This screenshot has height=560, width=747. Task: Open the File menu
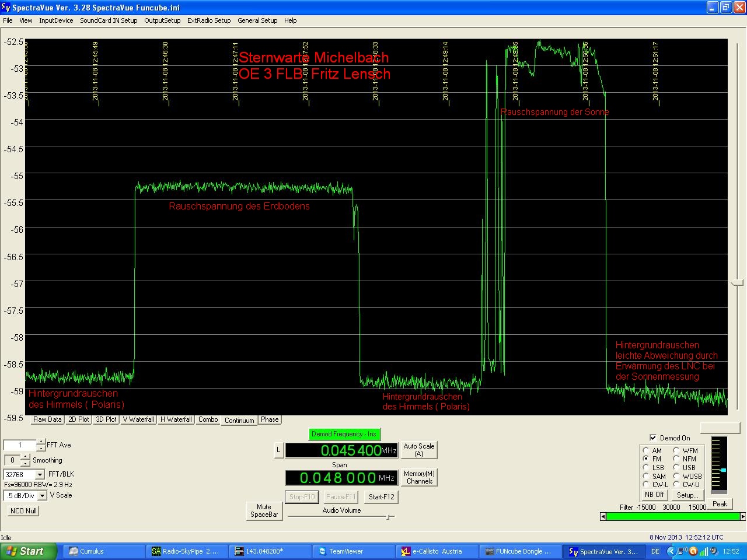8,20
